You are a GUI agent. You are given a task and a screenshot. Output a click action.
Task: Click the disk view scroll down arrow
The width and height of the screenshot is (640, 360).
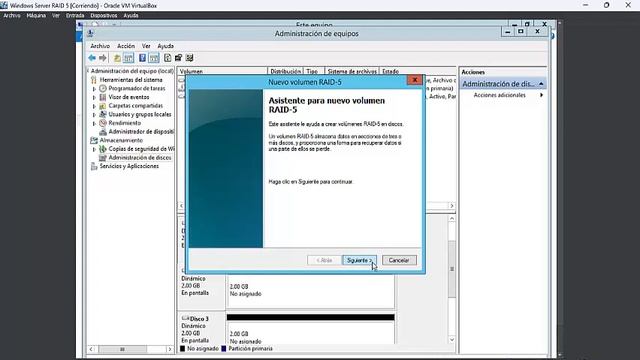452,340
